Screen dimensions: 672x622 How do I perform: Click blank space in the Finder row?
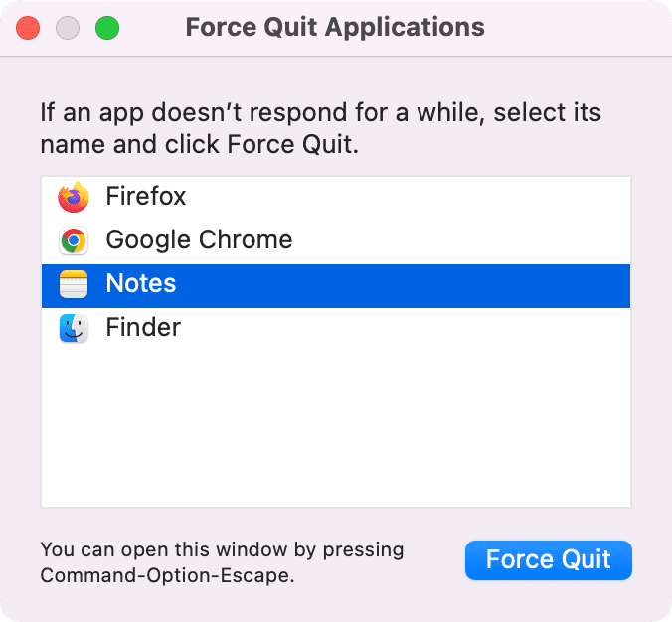(405, 328)
